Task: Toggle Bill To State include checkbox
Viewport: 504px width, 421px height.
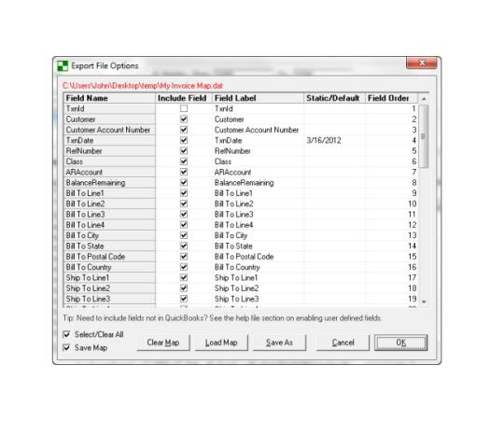Action: click(184, 246)
